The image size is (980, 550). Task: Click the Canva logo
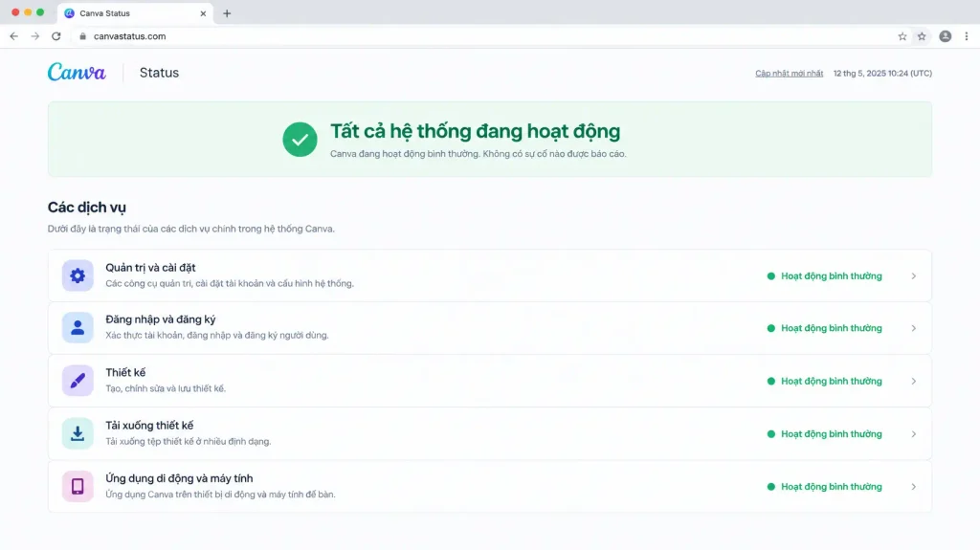click(77, 73)
